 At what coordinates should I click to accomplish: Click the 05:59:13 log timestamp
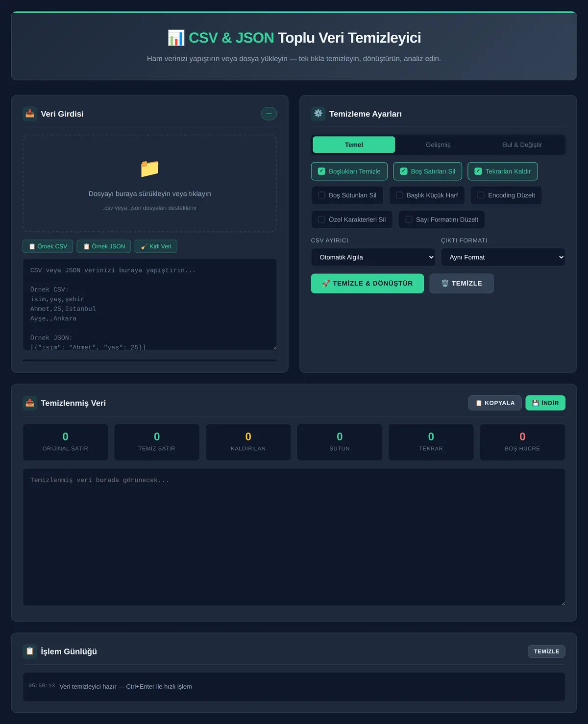click(42, 686)
